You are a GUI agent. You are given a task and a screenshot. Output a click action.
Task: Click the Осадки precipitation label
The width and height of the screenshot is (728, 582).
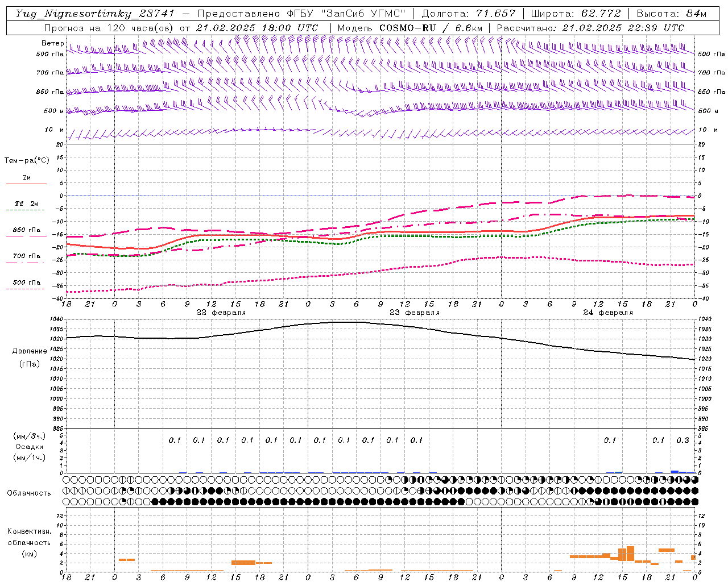tap(29, 447)
